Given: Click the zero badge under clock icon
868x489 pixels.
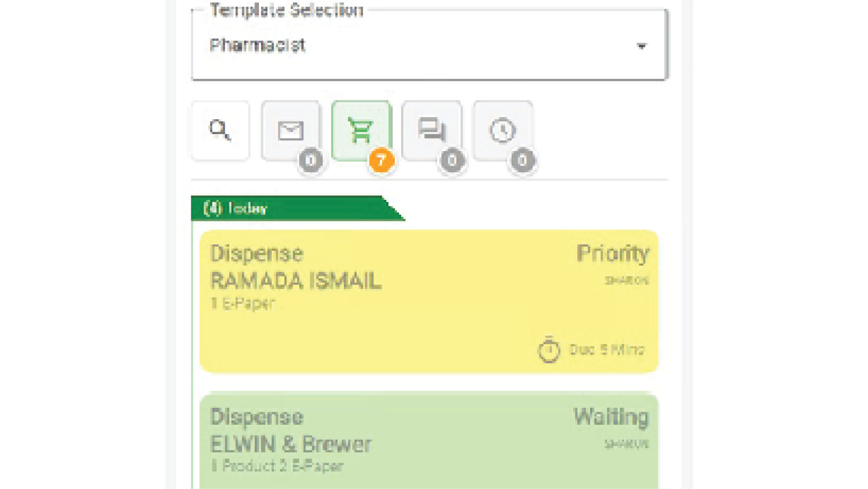Looking at the screenshot, I should pos(522,161).
